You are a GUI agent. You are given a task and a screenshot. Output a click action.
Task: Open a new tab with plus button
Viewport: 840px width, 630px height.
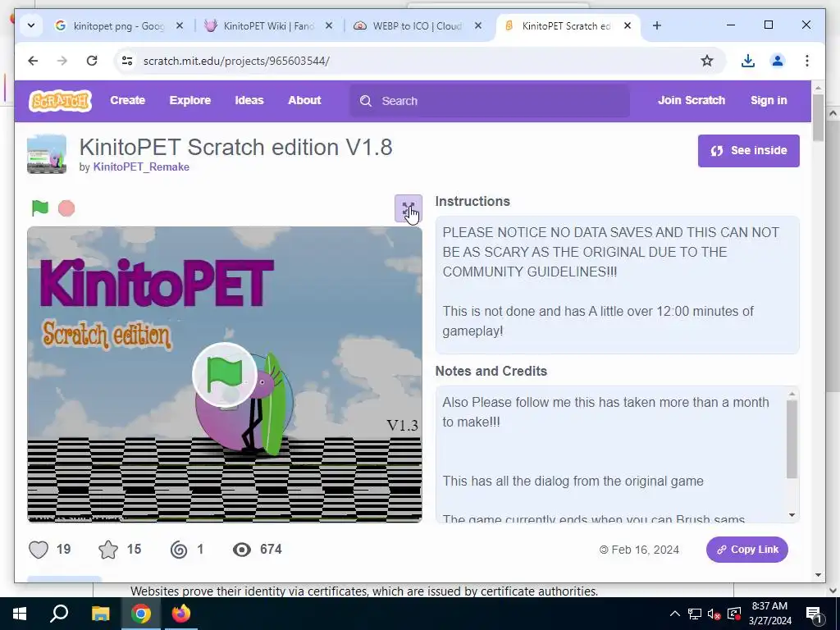[657, 25]
